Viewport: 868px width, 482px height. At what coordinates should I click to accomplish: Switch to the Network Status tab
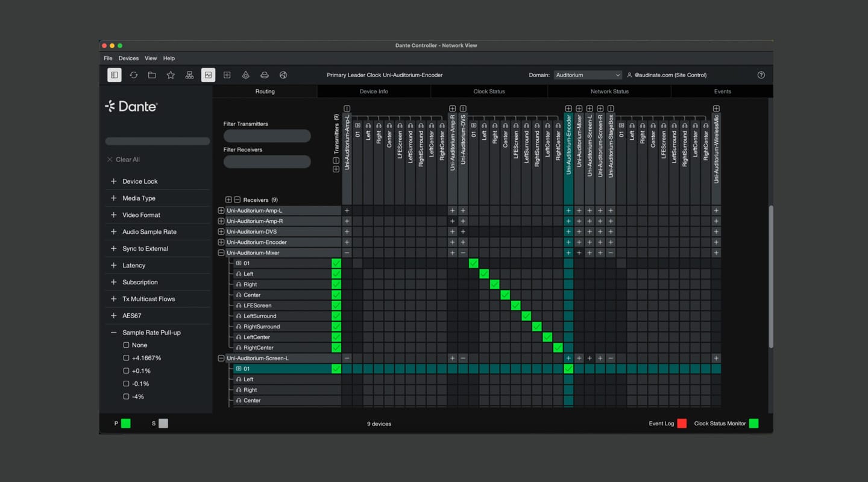click(609, 92)
